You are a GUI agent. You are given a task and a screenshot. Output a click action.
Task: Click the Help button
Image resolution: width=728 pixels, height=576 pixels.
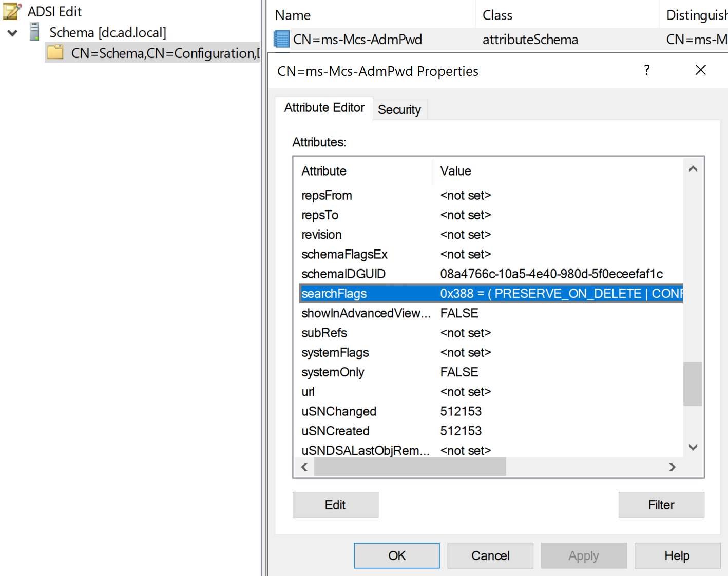[677, 555]
